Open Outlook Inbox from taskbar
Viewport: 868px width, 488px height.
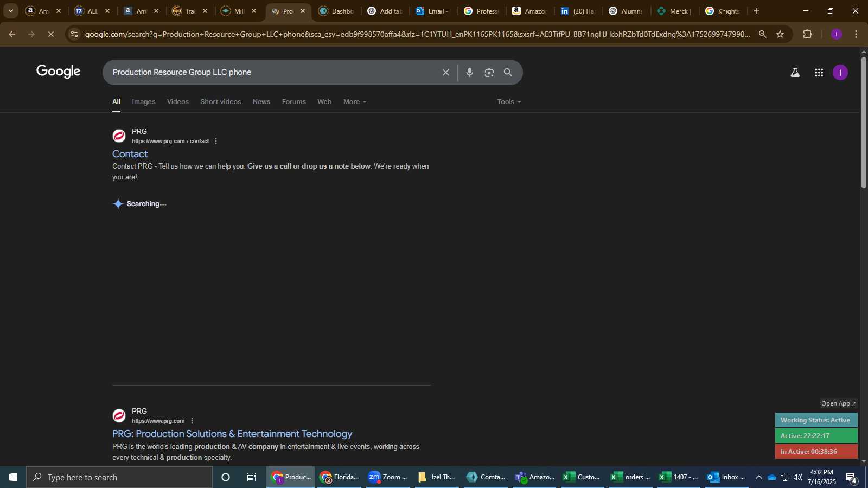click(726, 477)
